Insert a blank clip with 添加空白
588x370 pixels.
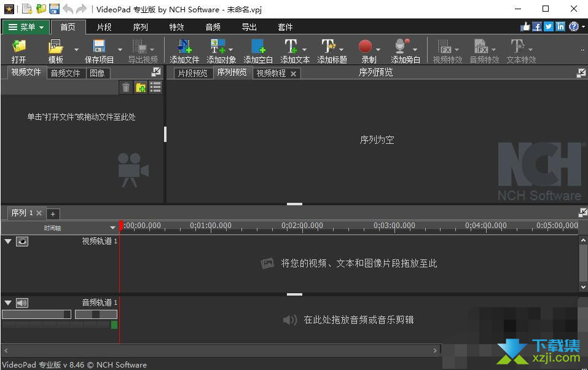(259, 47)
